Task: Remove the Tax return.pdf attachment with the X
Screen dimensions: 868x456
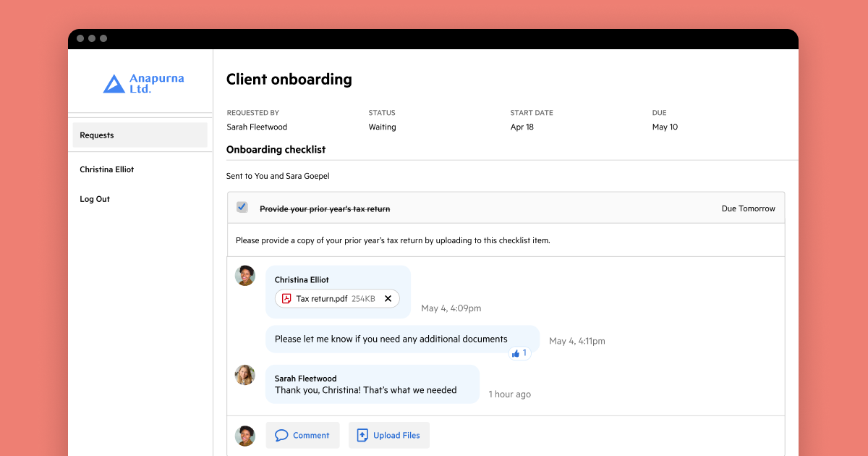Action: tap(388, 298)
